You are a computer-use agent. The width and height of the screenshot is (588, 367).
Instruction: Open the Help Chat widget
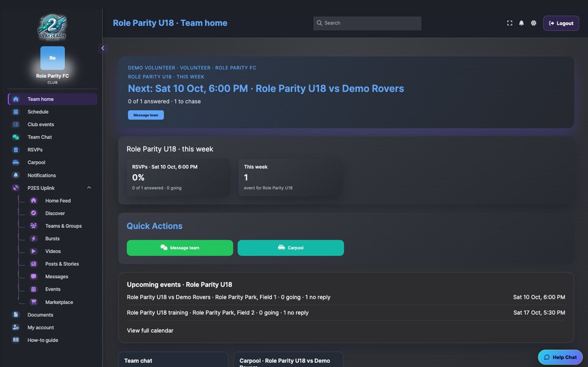tap(560, 357)
